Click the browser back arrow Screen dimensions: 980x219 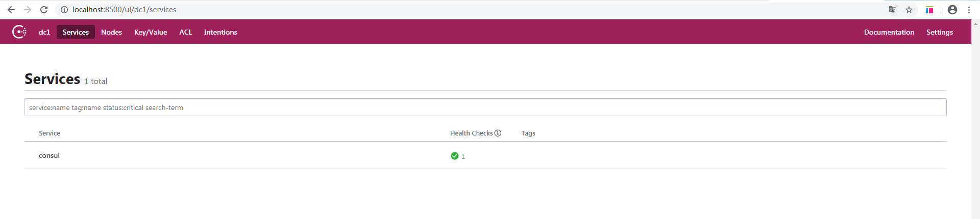coord(11,10)
